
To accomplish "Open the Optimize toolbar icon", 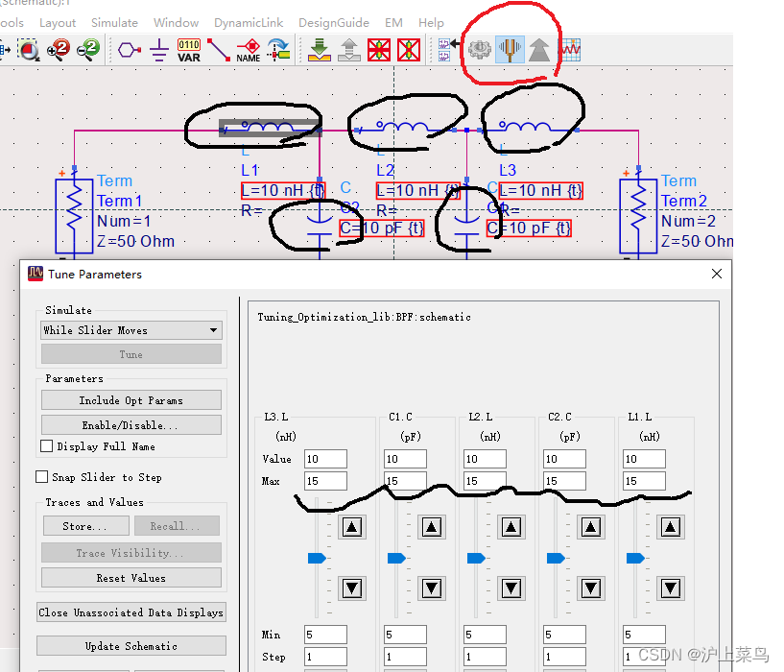I will tap(539, 49).
